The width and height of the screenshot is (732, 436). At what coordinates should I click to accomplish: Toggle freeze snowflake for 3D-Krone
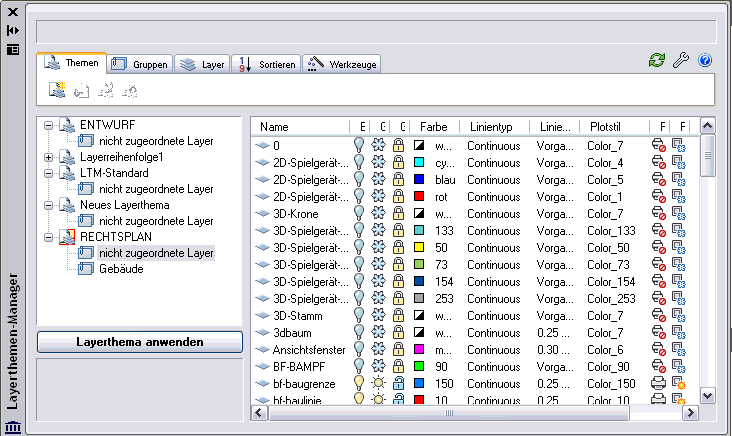coord(378,214)
